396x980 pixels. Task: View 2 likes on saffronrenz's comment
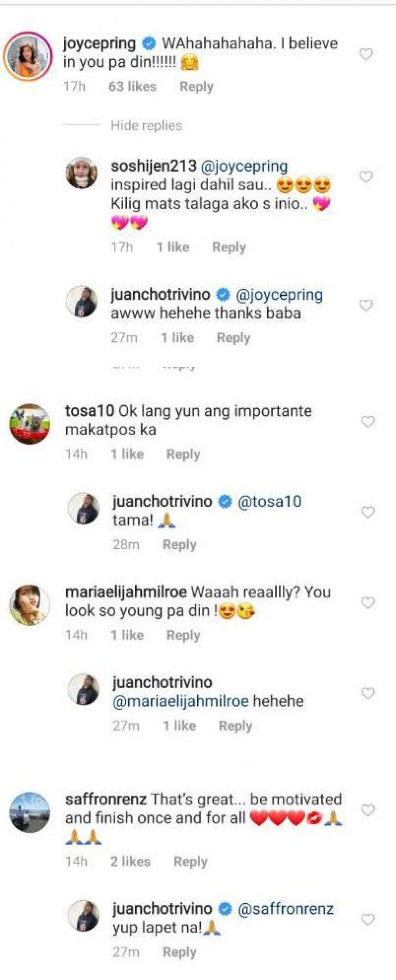pos(130,861)
